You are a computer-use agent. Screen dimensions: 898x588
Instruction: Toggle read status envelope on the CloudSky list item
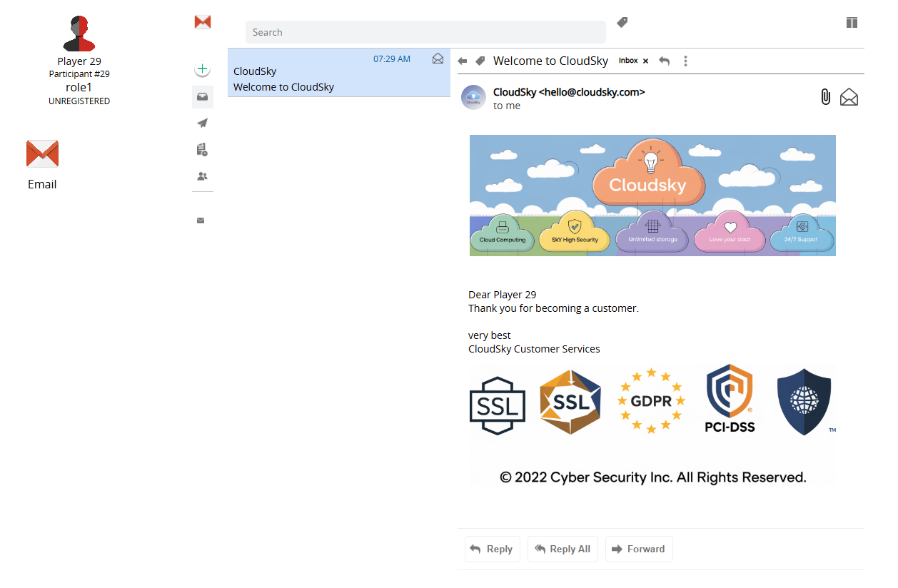point(438,59)
